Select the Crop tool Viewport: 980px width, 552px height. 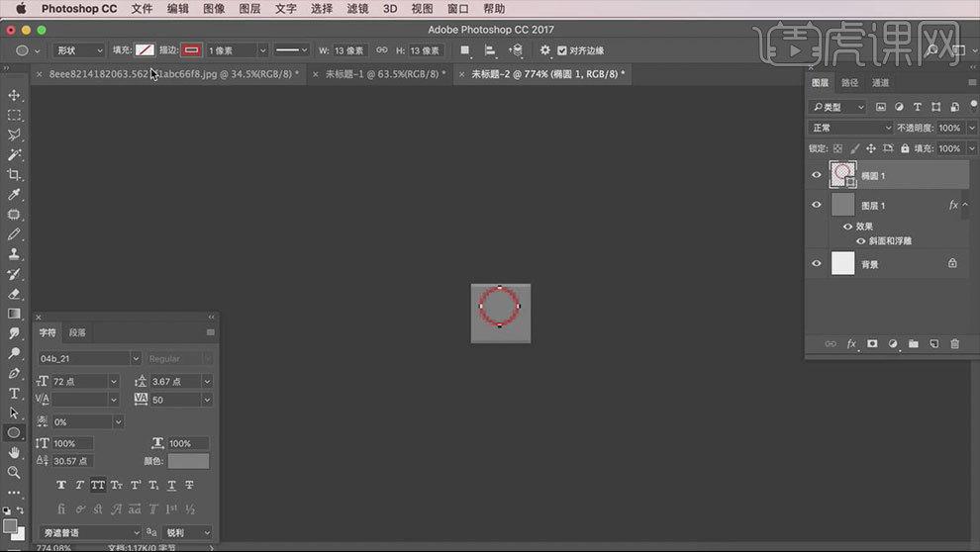[x=14, y=174]
